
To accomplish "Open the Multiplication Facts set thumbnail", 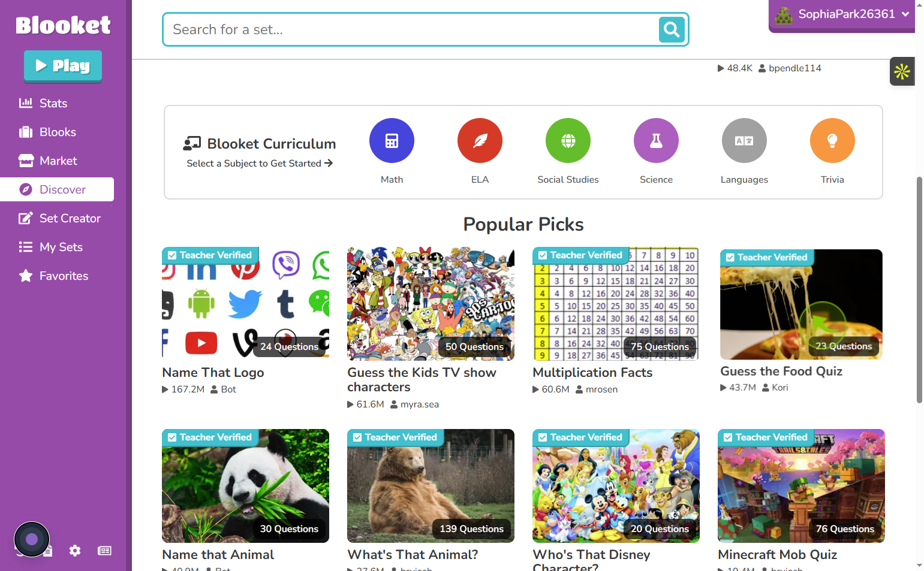I will point(616,304).
